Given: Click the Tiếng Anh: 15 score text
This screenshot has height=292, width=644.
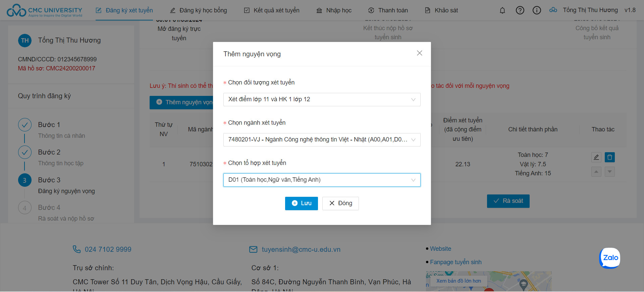Looking at the screenshot, I should (533, 173).
